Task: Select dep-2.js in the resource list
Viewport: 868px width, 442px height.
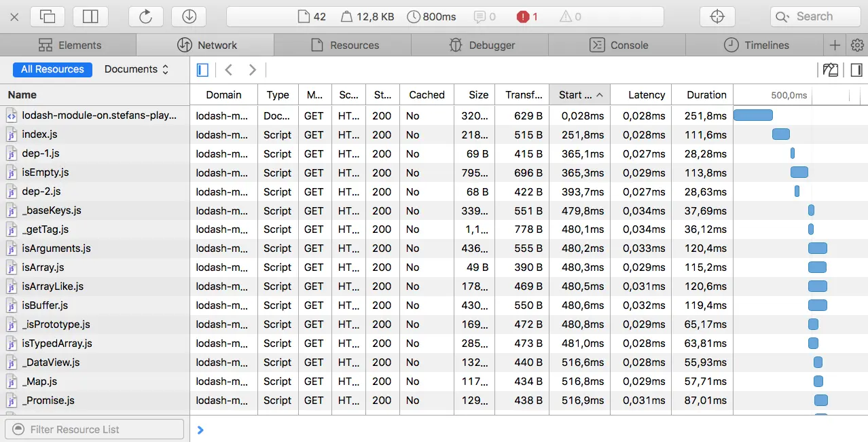Action: pos(95,191)
